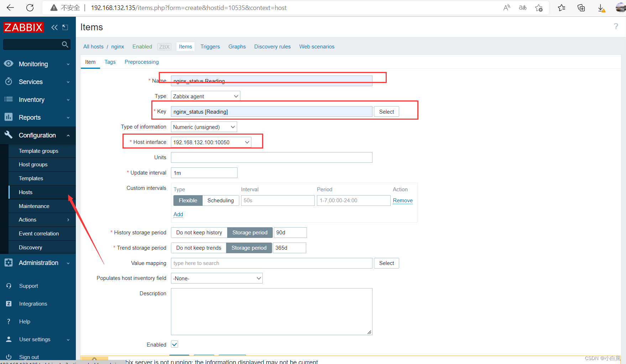Click the ZABBIX logo
The height and width of the screenshot is (364, 626).
(x=24, y=27)
